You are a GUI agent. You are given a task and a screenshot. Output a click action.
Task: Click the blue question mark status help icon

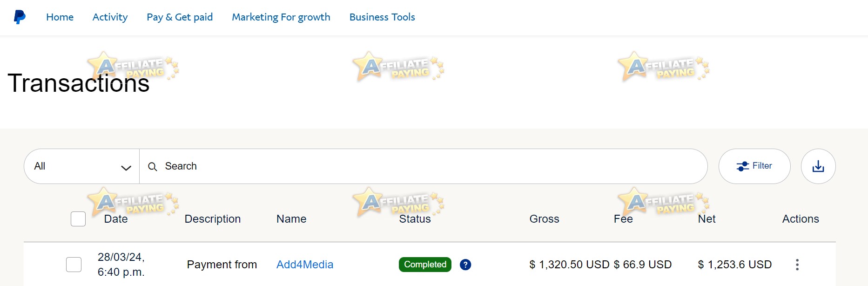pos(465,265)
